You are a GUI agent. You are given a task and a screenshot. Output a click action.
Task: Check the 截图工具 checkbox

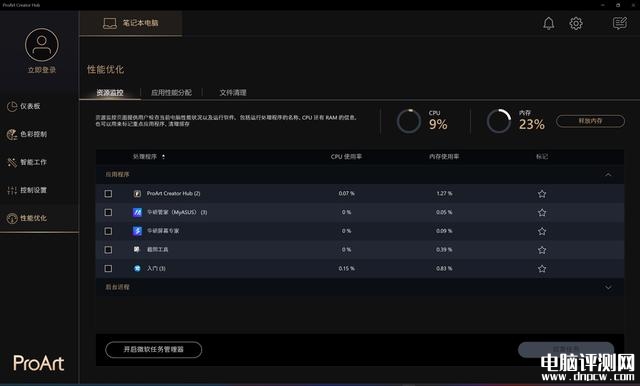pyautogui.click(x=108, y=250)
